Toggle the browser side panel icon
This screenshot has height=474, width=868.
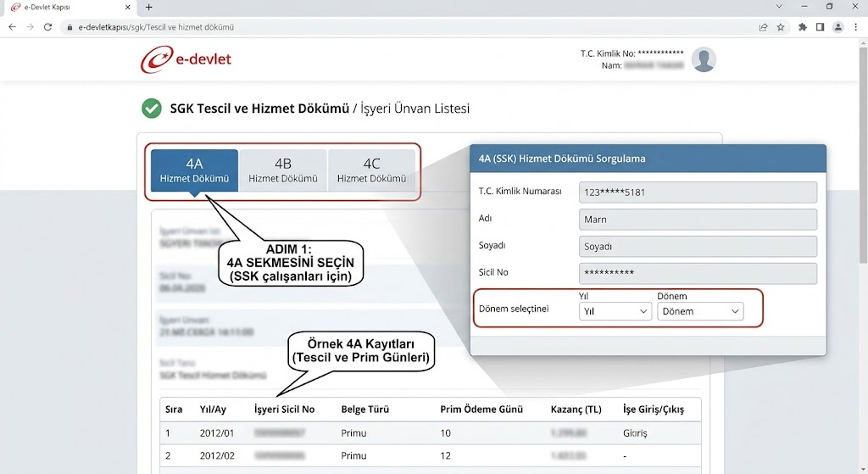[820, 26]
